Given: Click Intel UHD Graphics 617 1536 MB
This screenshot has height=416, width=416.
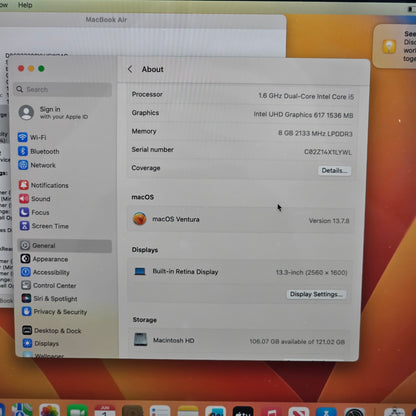Looking at the screenshot, I should pos(303,115).
